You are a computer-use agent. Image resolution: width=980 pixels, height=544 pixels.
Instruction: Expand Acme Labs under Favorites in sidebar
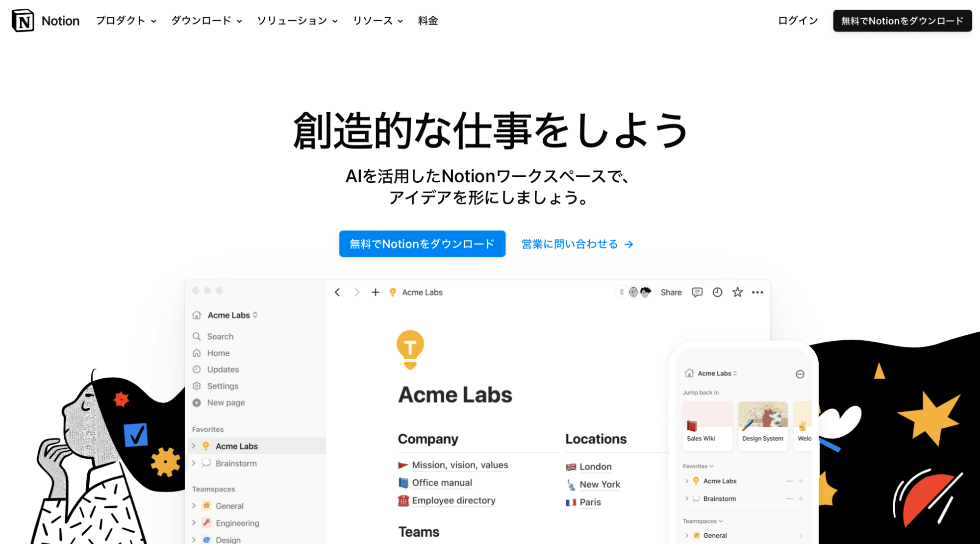coord(194,446)
